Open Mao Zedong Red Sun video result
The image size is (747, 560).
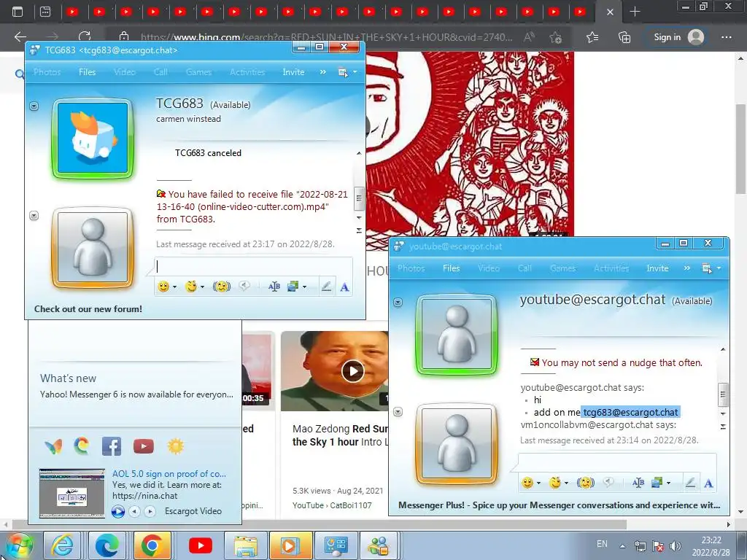[340, 435]
